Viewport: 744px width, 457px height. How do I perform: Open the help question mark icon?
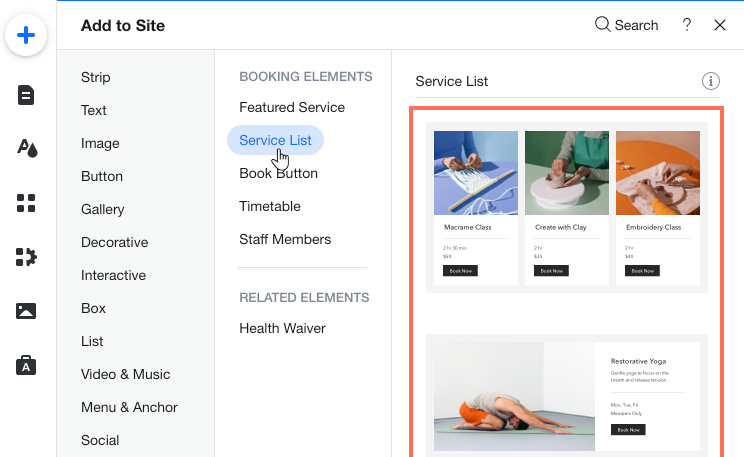point(687,25)
